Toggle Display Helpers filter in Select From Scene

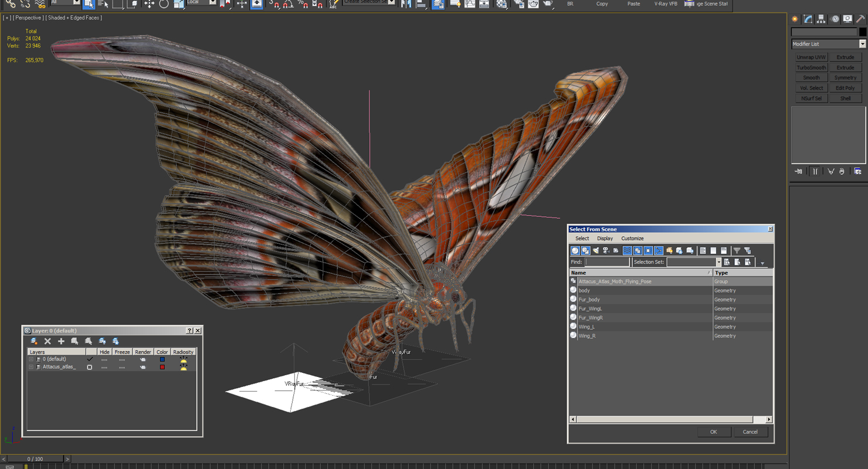(616, 251)
